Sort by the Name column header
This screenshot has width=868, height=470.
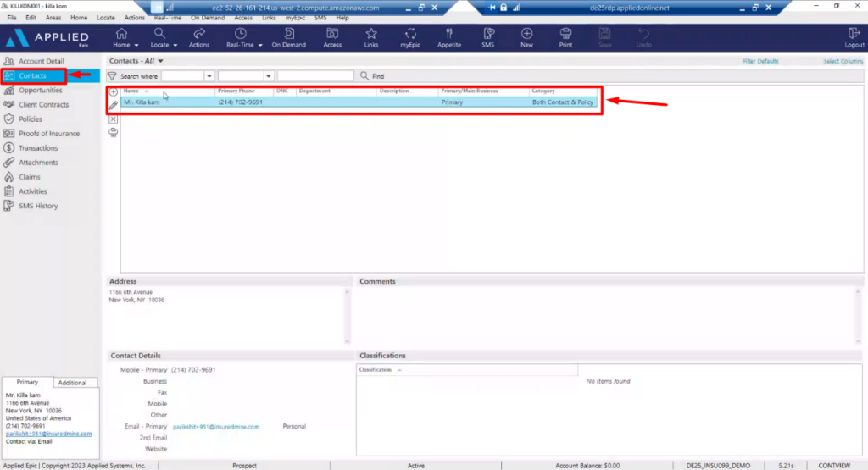pos(168,91)
